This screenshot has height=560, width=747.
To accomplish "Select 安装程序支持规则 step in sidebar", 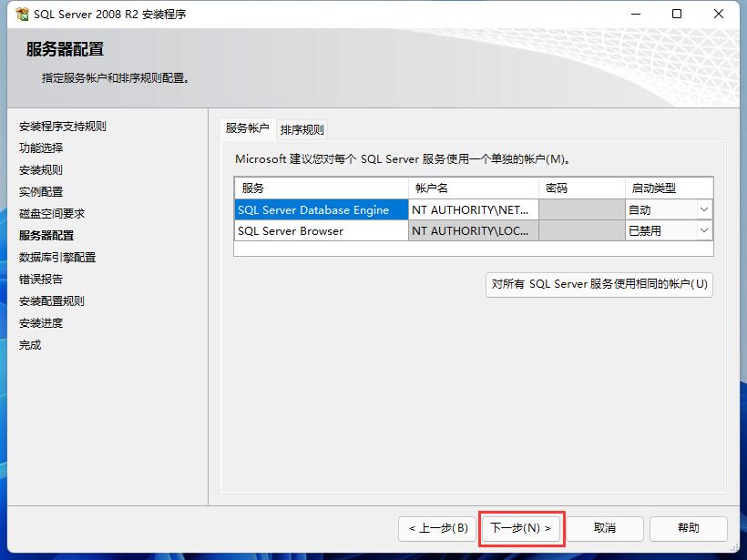I will pos(63,127).
